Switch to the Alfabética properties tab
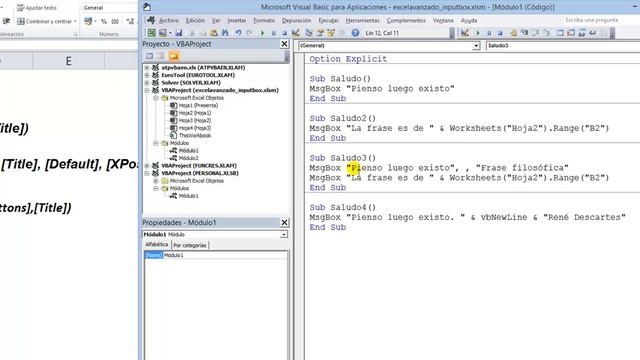The image size is (640, 360). [157, 244]
